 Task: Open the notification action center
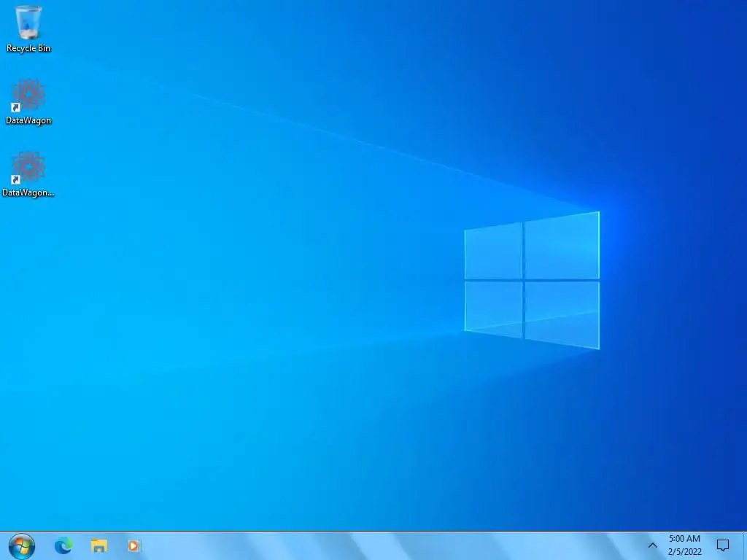723,545
